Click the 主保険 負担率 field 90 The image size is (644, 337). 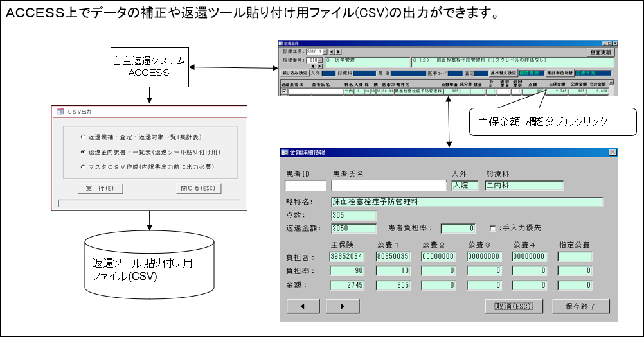click(x=346, y=271)
